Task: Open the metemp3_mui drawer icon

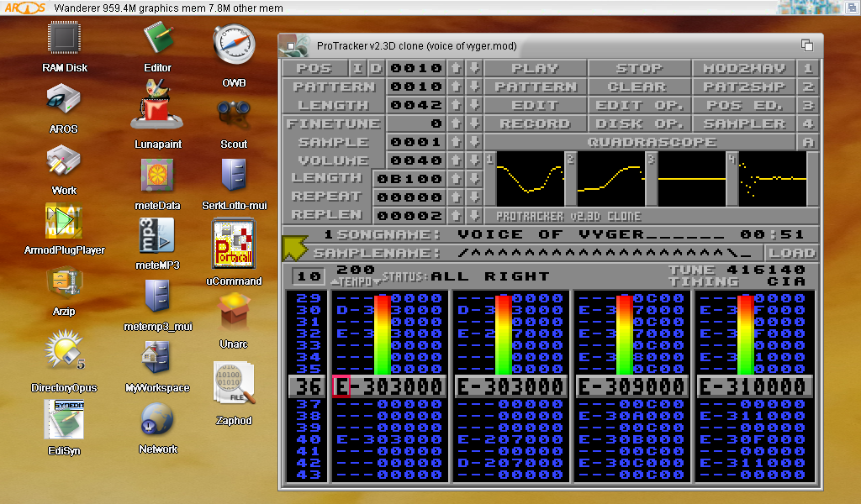Action: (157, 297)
